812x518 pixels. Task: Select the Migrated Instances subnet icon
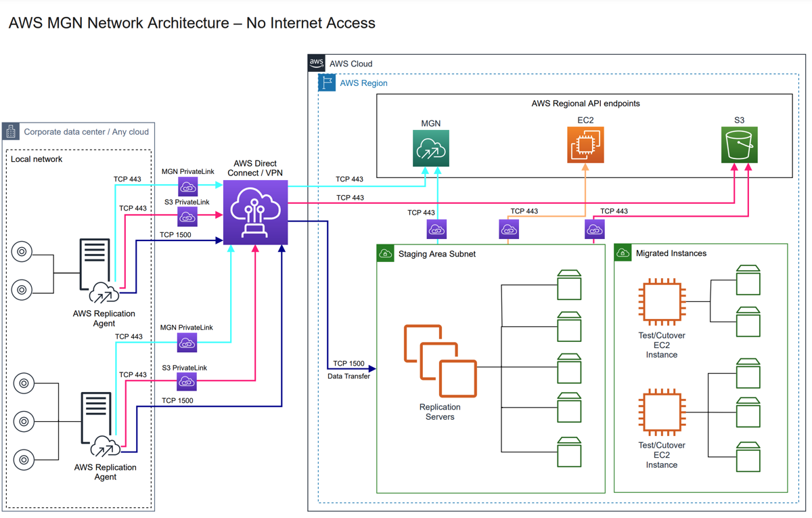pyautogui.click(x=624, y=252)
